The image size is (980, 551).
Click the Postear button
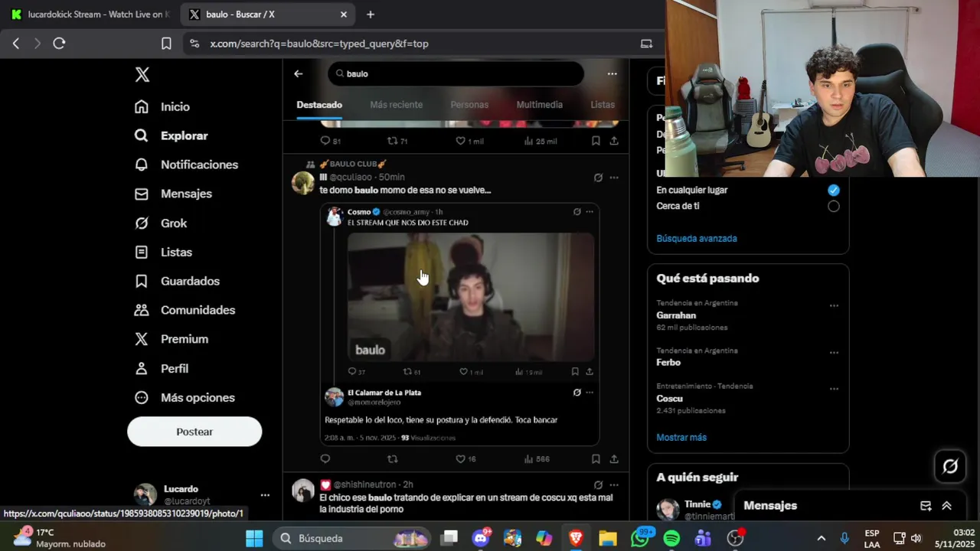pos(194,432)
